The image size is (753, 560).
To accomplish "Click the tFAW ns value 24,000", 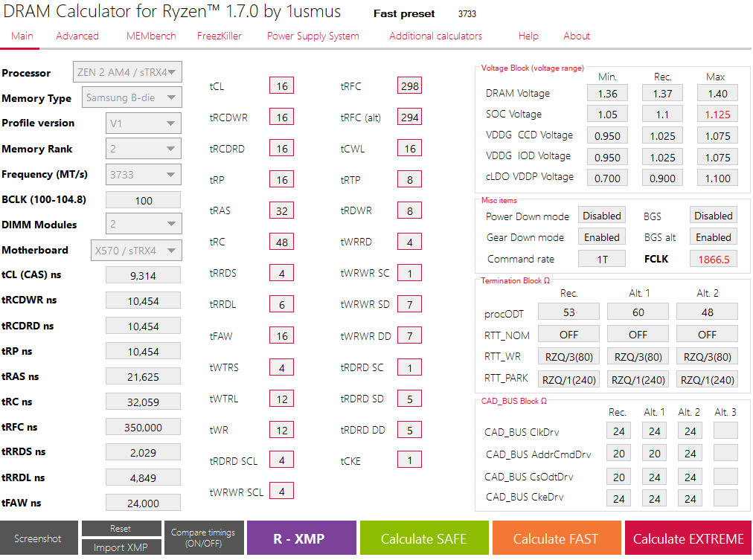I will tap(143, 503).
